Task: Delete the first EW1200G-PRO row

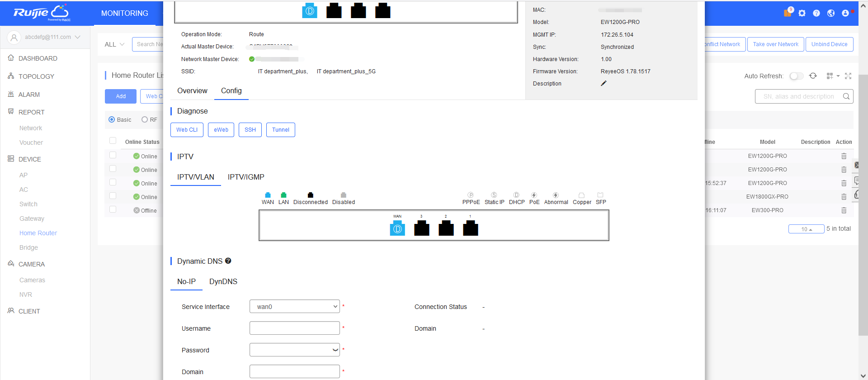Action: tap(844, 156)
